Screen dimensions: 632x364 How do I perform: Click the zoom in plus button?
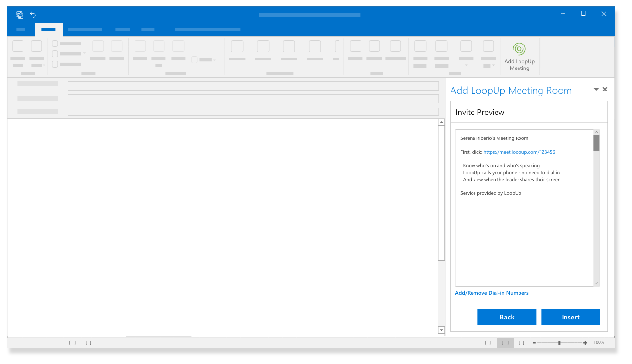tap(585, 343)
